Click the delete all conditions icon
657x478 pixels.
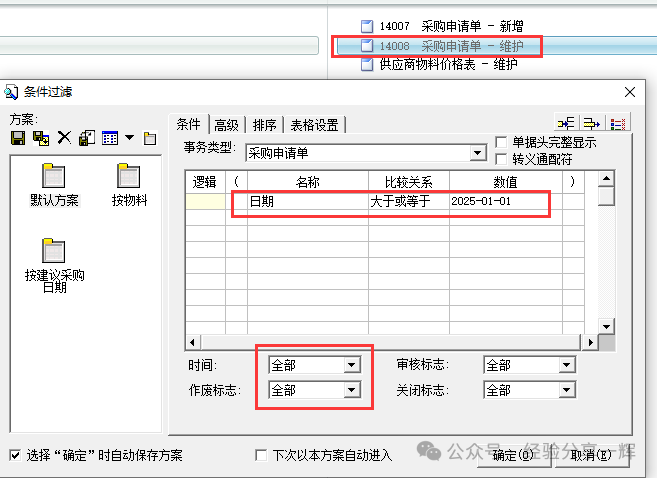(618, 124)
